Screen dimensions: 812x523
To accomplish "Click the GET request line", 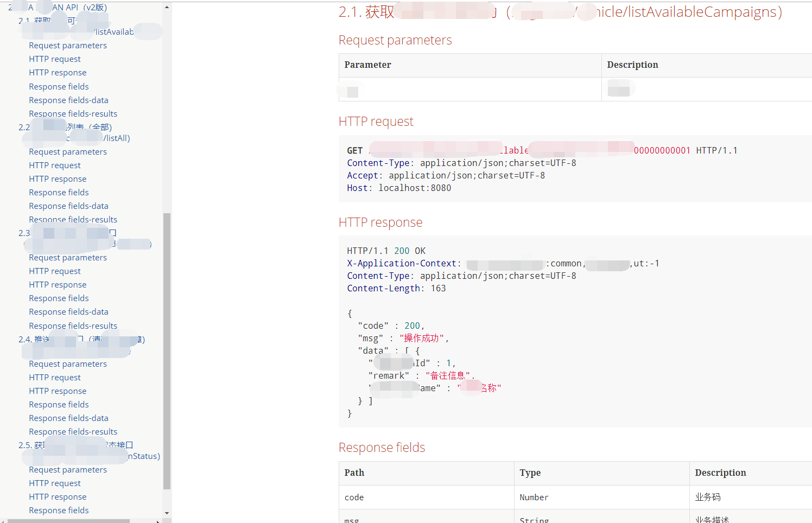I will click(x=542, y=151).
